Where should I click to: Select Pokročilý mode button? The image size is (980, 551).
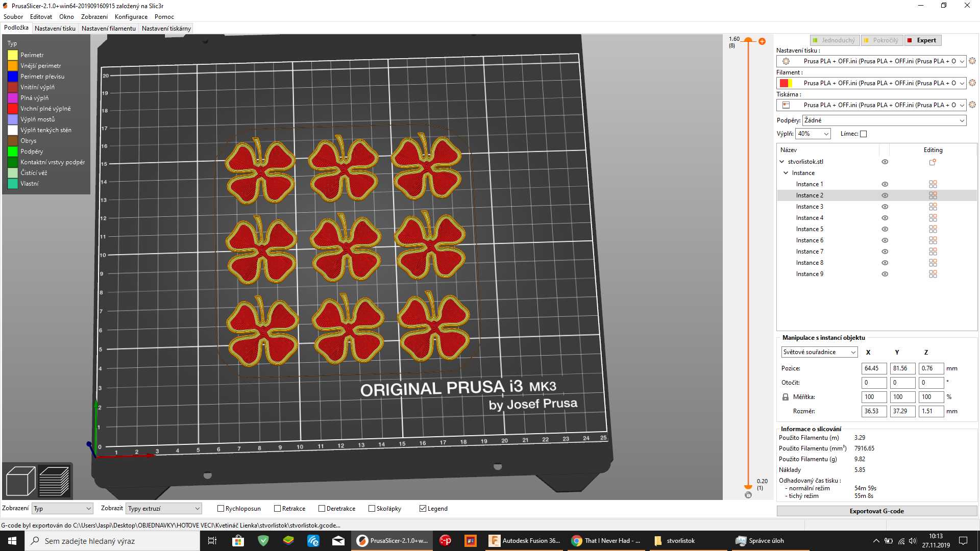coord(881,40)
